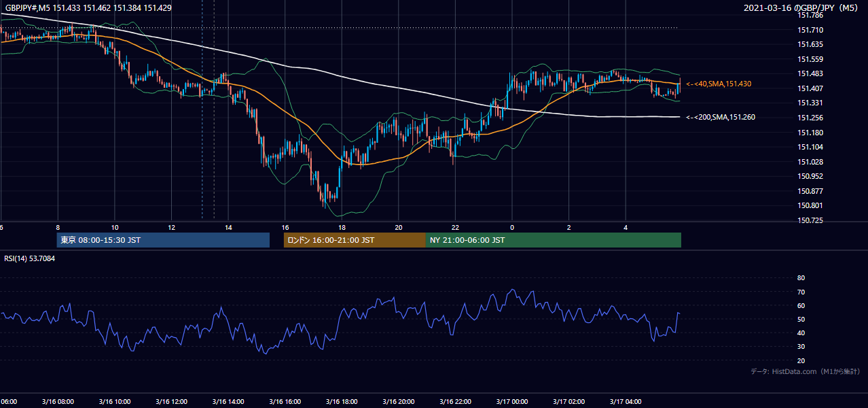The width and height of the screenshot is (868, 408).
Task: Click the 3/17 02:00 date label
Action: click(568, 401)
